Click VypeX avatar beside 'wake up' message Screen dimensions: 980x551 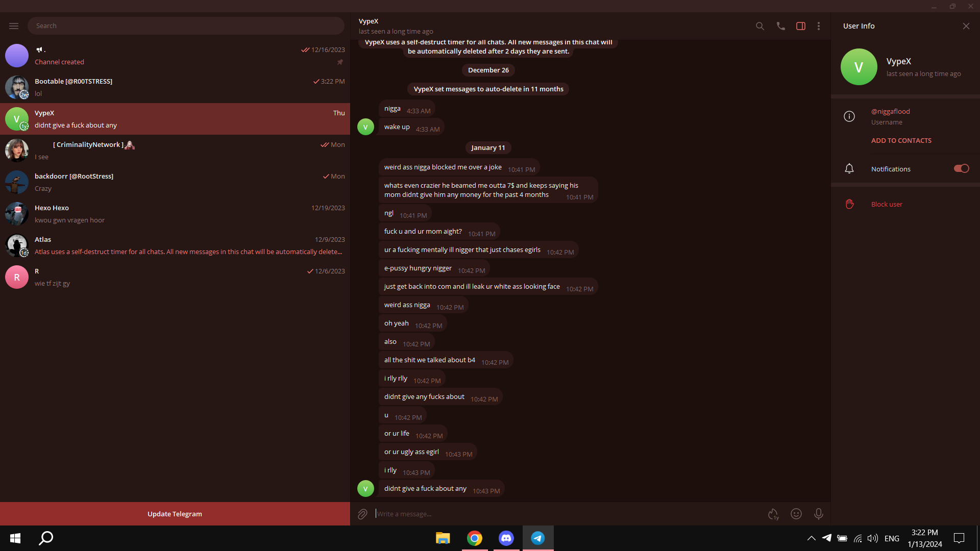coord(365,127)
